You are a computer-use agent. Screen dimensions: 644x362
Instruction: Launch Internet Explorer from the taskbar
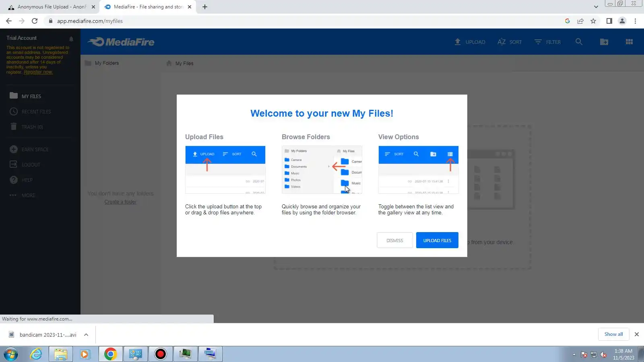tap(36, 354)
